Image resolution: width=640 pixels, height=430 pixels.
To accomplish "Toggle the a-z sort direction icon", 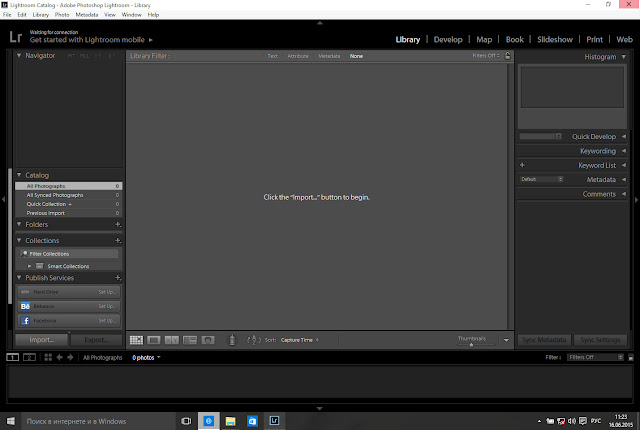I will (253, 340).
